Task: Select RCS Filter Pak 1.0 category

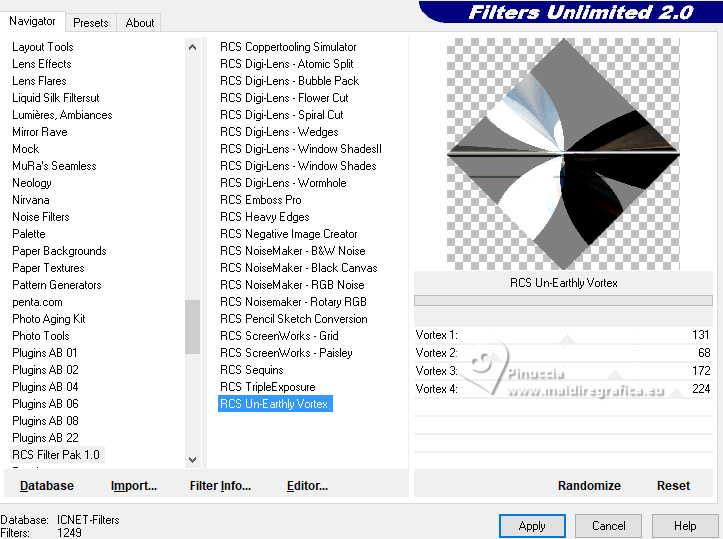Action: point(55,455)
